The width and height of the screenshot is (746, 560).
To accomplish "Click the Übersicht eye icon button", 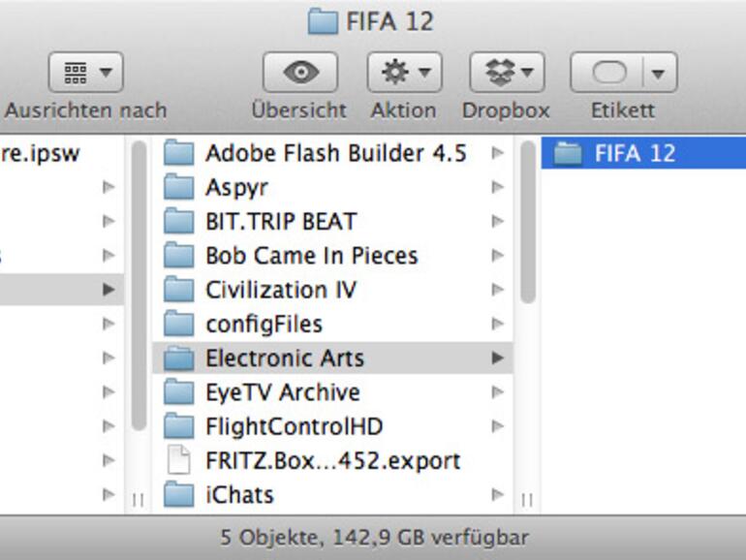I will tap(299, 73).
